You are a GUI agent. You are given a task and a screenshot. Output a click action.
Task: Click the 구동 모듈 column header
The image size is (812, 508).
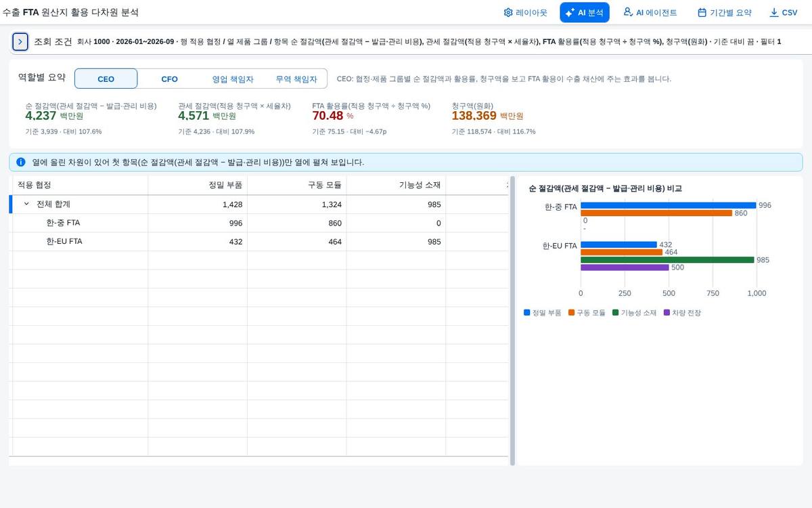tap(297, 185)
